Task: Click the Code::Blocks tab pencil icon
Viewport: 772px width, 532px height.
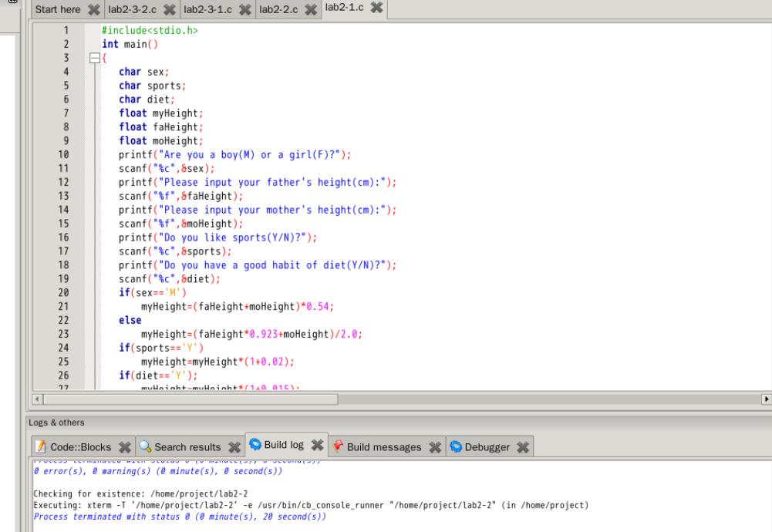Action: [41, 446]
